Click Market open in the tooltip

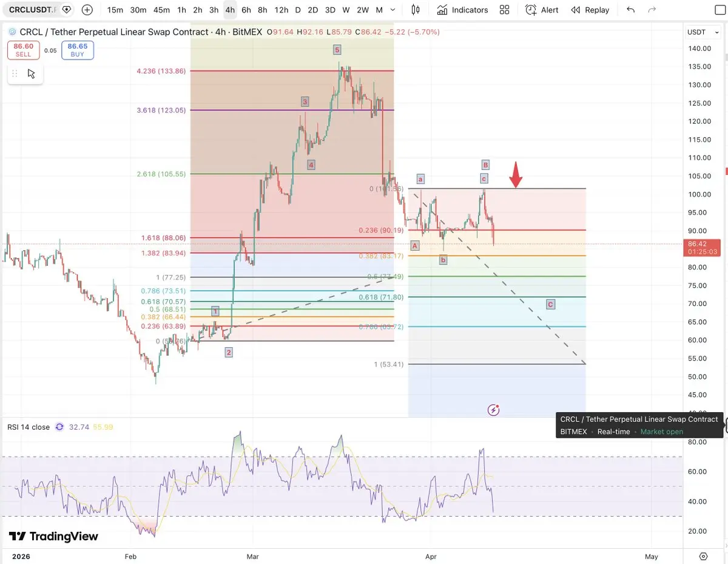(x=662, y=432)
